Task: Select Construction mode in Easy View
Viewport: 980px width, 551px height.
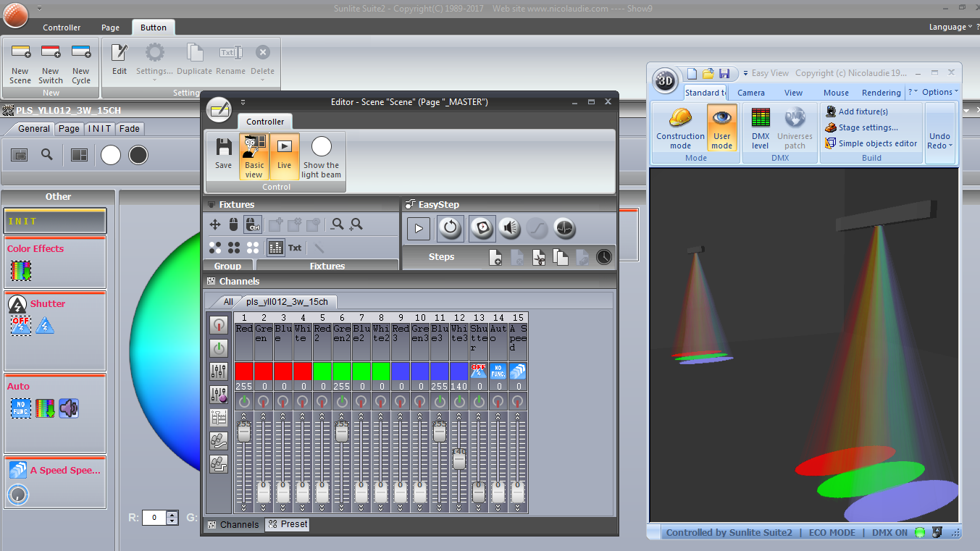Action: [x=680, y=127]
